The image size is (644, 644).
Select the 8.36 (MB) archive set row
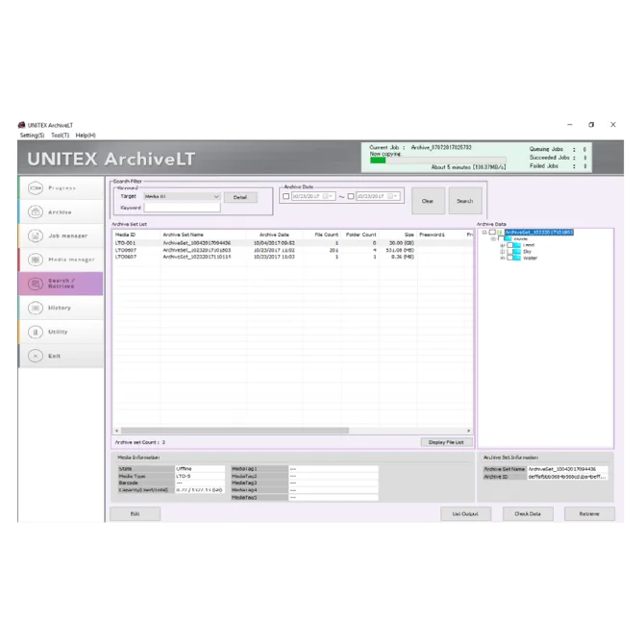293,257
